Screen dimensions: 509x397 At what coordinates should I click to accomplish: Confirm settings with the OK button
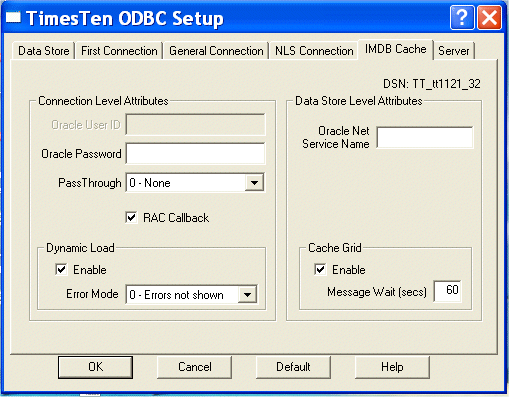point(95,367)
